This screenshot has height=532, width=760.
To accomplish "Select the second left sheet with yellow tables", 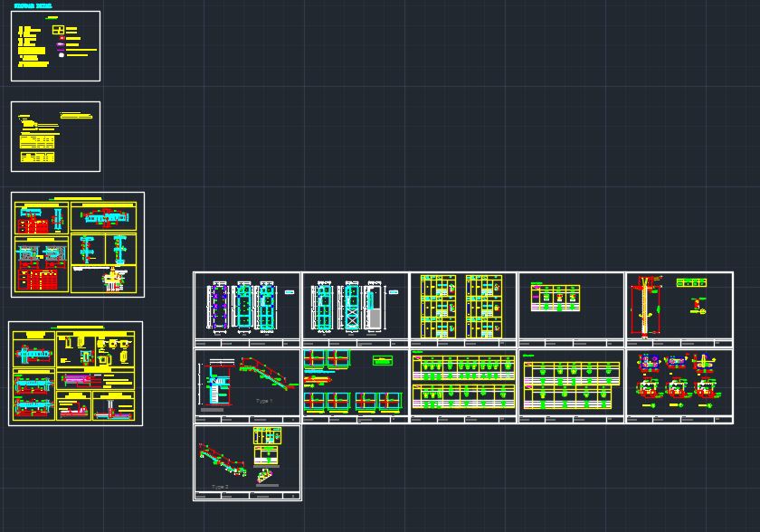I will pos(55,137).
